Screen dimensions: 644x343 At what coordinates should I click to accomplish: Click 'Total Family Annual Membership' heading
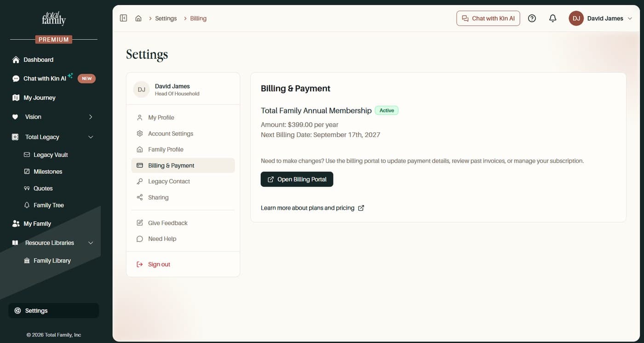tap(316, 110)
